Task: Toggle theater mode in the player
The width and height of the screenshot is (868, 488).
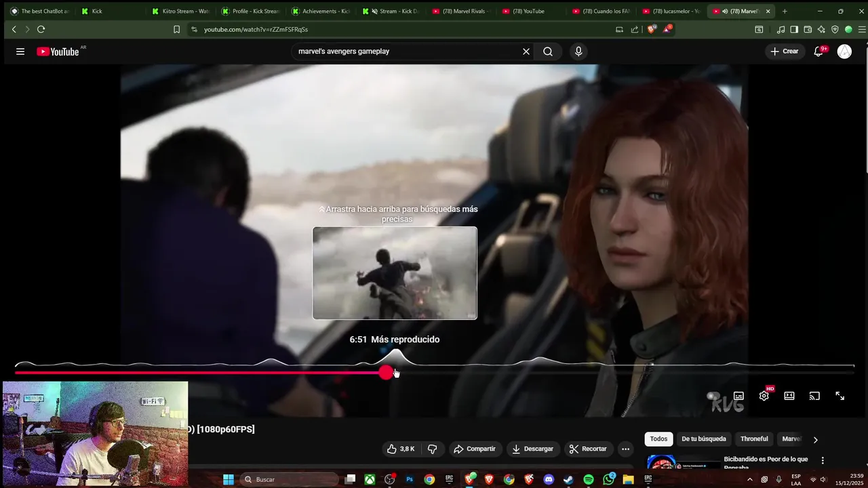Action: click(x=789, y=396)
